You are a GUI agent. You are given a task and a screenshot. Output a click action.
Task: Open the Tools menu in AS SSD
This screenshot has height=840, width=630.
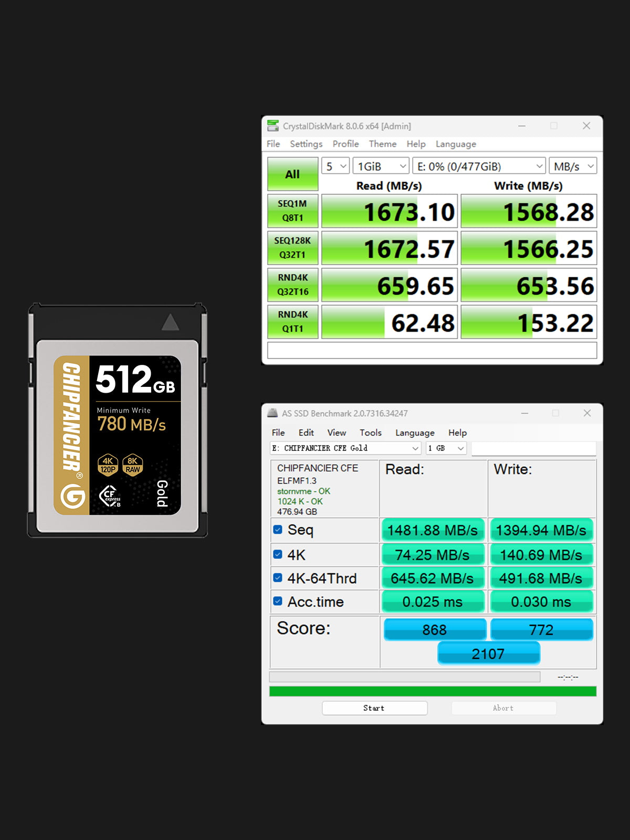point(370,433)
